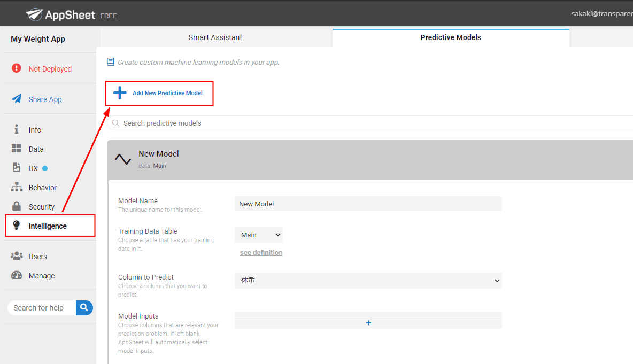Image resolution: width=633 pixels, height=364 pixels.
Task: Select the Intelligence section
Action: click(50, 226)
